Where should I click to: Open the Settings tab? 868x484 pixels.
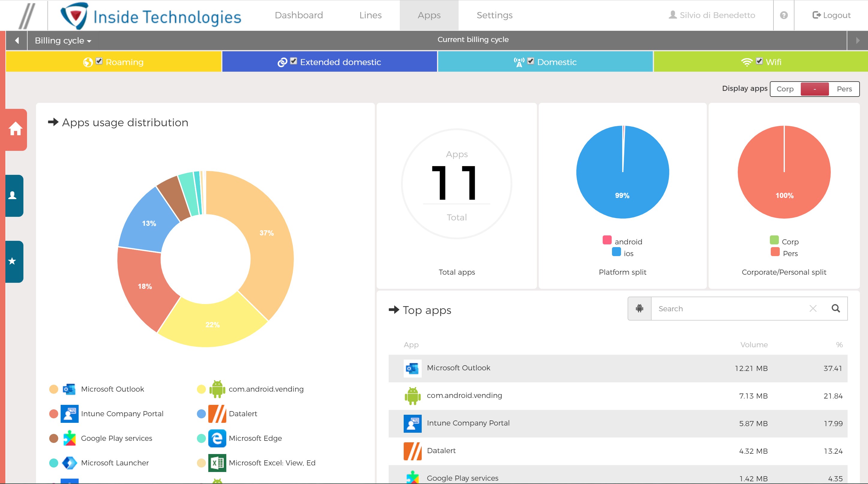point(494,15)
